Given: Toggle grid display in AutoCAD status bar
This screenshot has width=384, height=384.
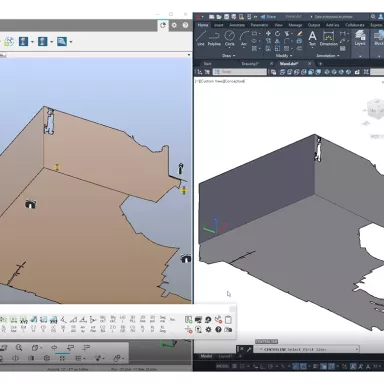Looking at the screenshot, I should tap(235, 366).
